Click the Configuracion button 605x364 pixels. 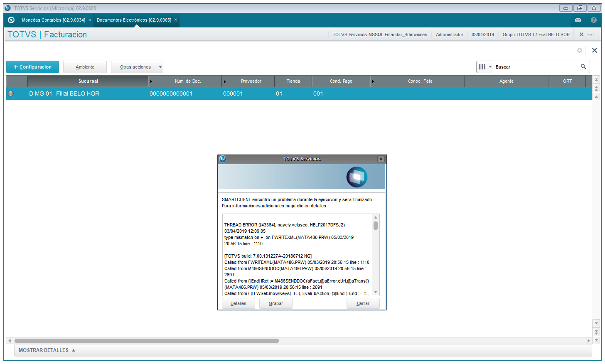click(x=32, y=67)
